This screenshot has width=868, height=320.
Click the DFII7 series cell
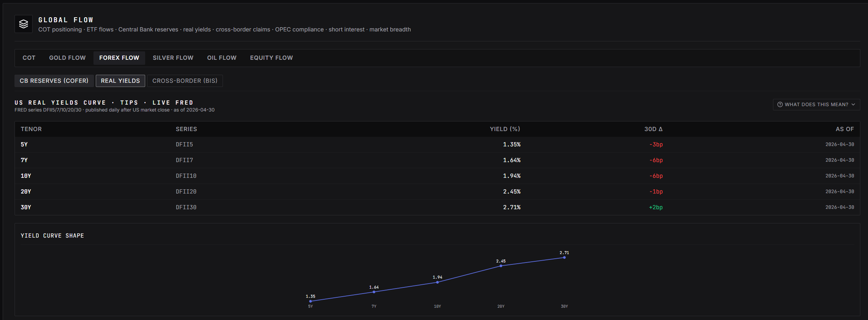click(x=185, y=160)
